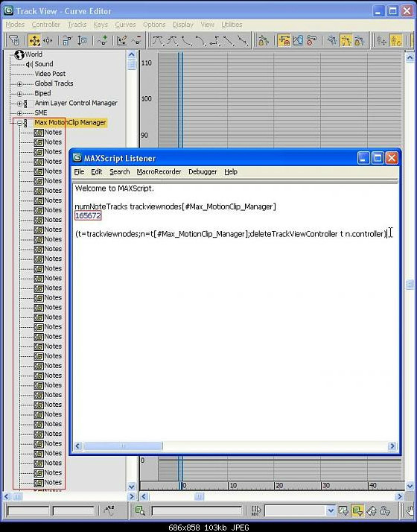Collapse the Max MotionClip Manager node
The height and width of the screenshot is (532, 417).
pyautogui.click(x=19, y=123)
